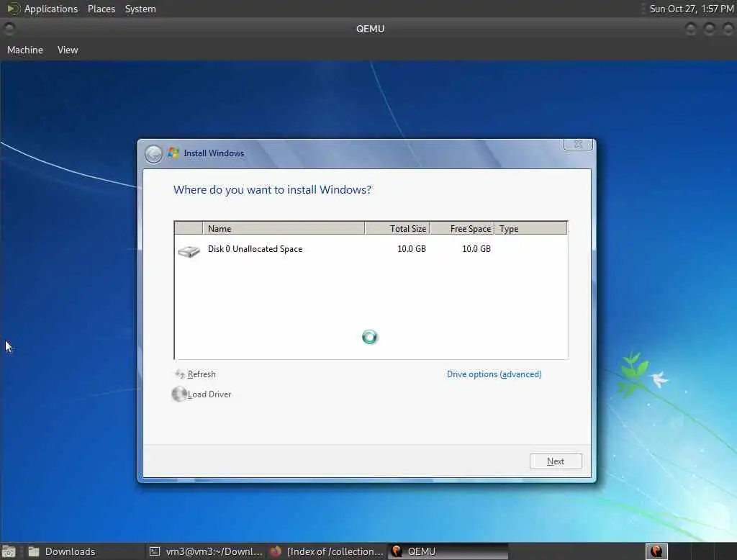Image resolution: width=737 pixels, height=560 pixels.
Task: Open Drive options (advanced)
Action: click(x=494, y=374)
